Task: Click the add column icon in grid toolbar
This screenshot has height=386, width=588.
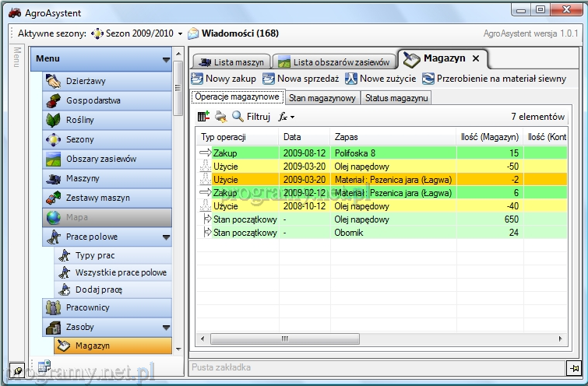Action: (203, 117)
